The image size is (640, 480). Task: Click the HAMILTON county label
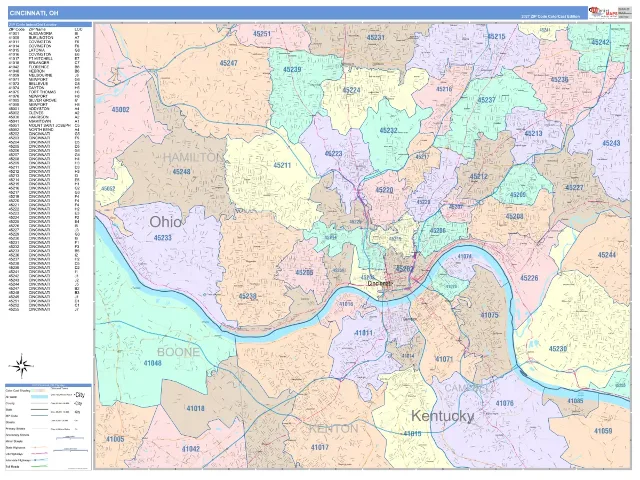(193, 157)
